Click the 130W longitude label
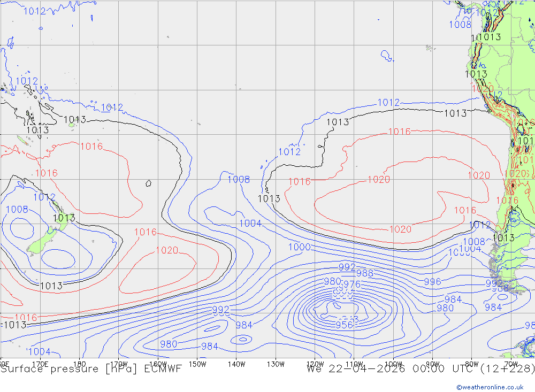 coord(276,364)
